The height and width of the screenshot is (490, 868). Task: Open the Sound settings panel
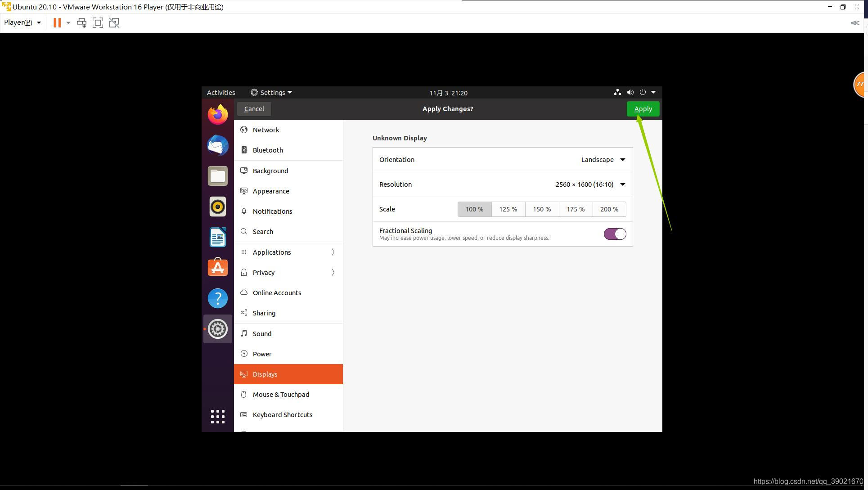(288, 333)
